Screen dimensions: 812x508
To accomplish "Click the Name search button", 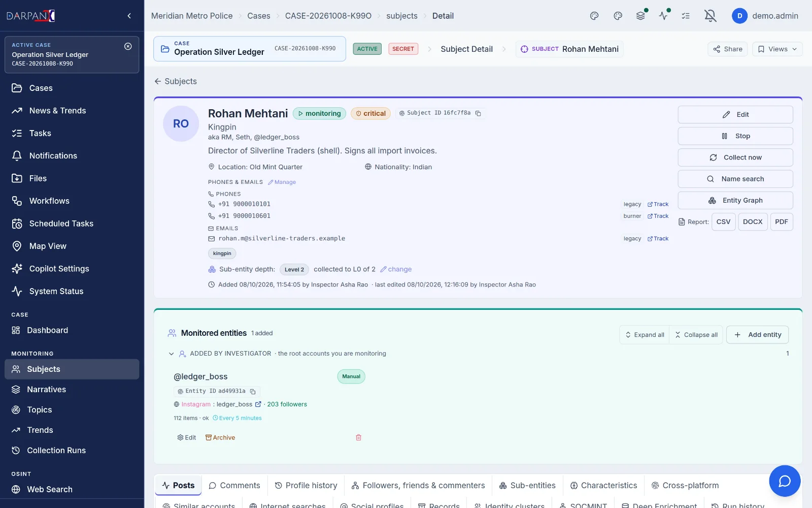I will point(735,179).
